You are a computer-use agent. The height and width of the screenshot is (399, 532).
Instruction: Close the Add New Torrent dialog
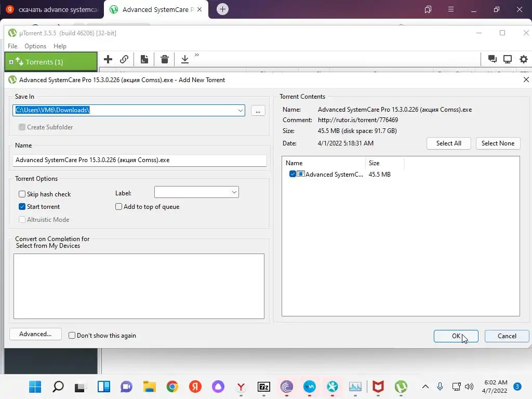point(526,79)
